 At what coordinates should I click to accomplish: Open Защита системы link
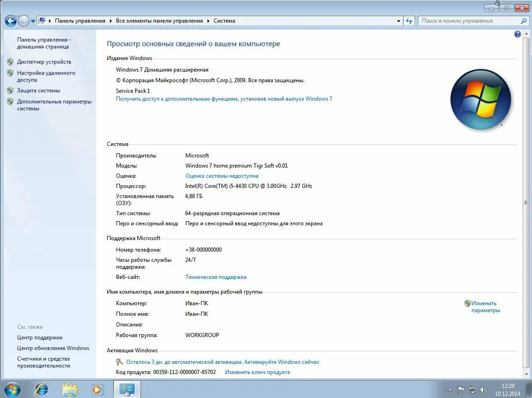[38, 90]
